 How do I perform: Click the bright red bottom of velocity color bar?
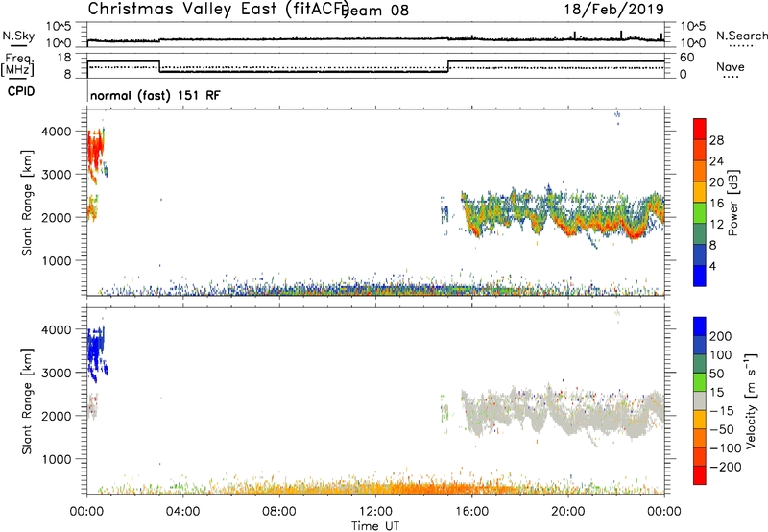(700, 475)
